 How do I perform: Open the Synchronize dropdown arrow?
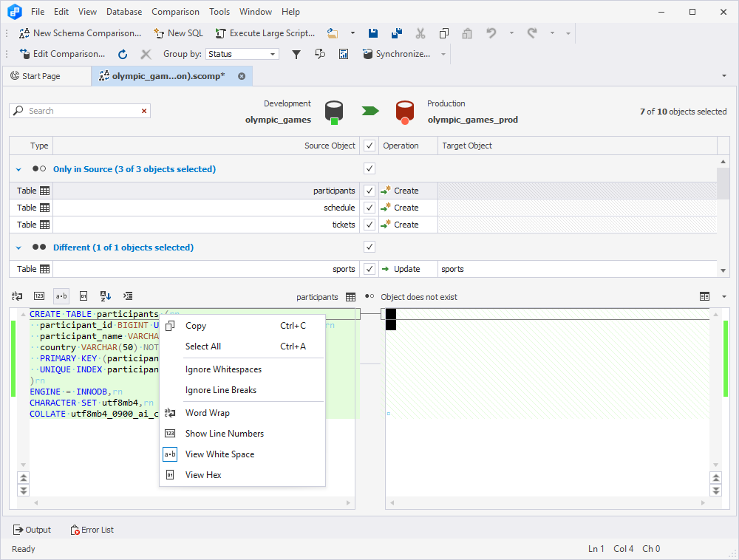(443, 54)
